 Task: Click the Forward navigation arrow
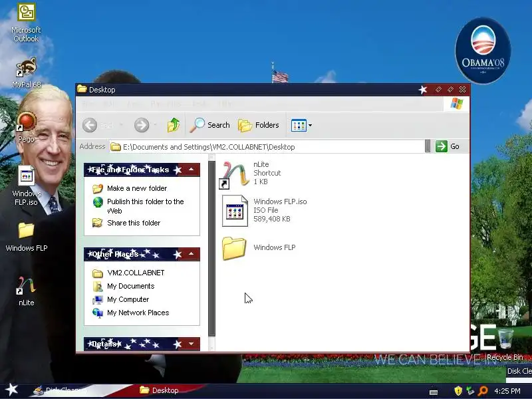(142, 125)
